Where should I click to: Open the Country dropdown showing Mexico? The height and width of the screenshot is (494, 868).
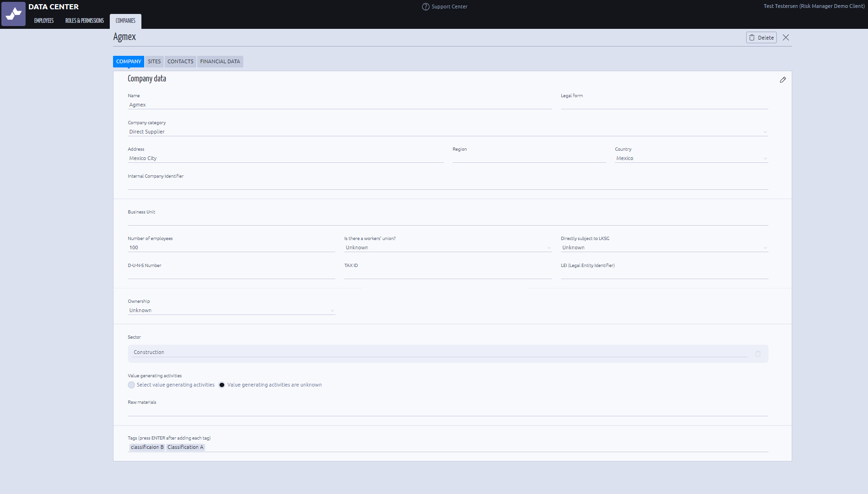pyautogui.click(x=691, y=158)
